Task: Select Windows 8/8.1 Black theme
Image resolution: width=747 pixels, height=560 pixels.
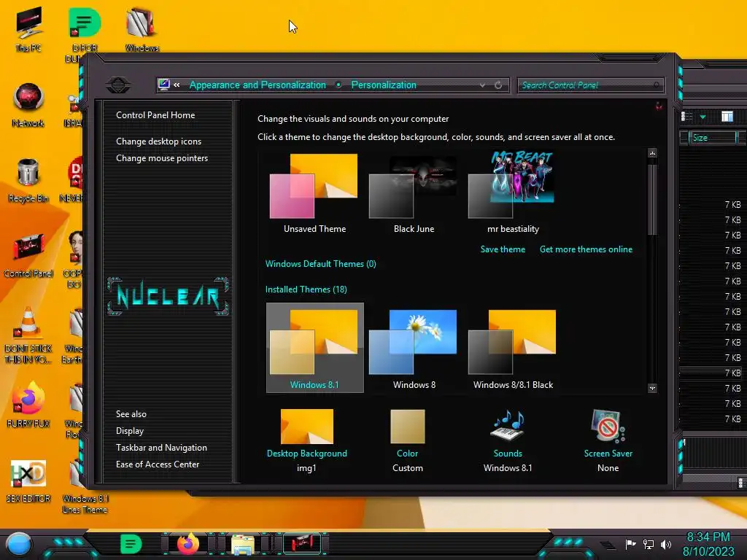Action: [513, 348]
